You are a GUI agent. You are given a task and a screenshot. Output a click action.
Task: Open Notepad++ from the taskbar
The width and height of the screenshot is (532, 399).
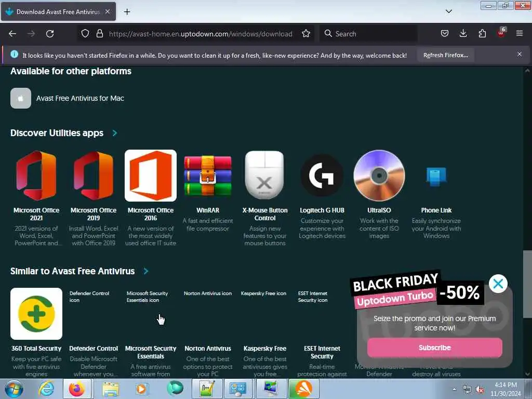tap(207, 389)
